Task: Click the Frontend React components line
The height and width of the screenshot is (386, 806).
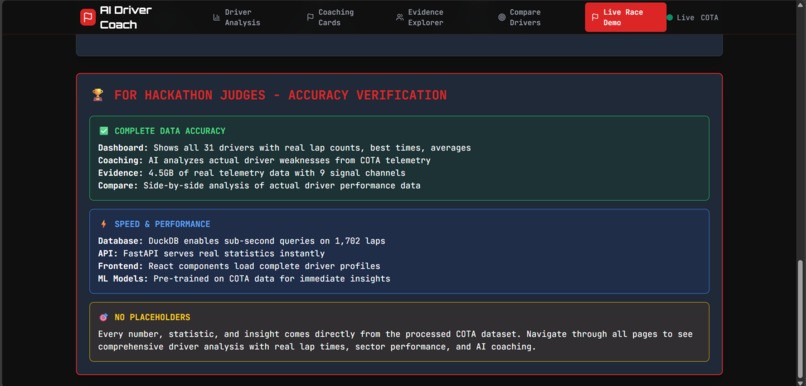Action: 239,266
